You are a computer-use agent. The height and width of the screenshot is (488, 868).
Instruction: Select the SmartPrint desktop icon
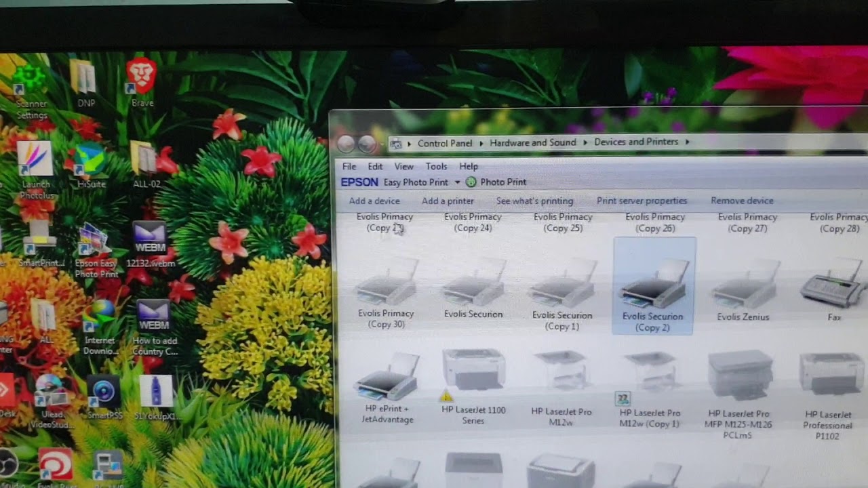[x=41, y=244]
